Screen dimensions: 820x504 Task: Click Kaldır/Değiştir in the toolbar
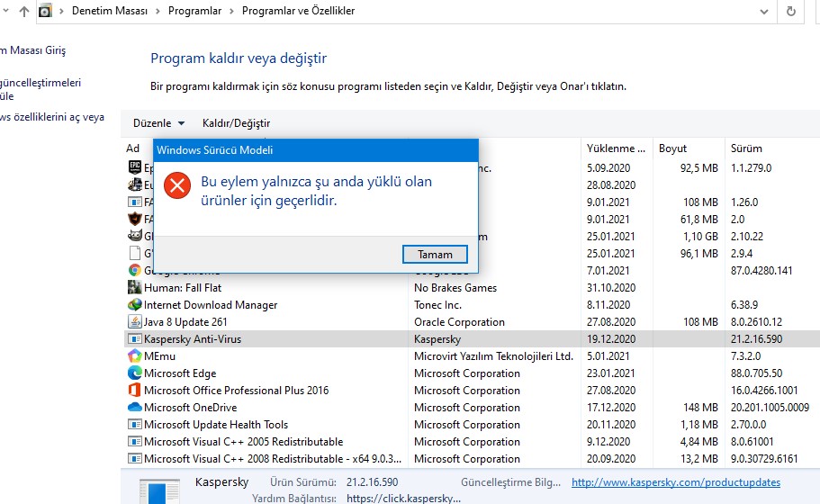[x=236, y=123]
